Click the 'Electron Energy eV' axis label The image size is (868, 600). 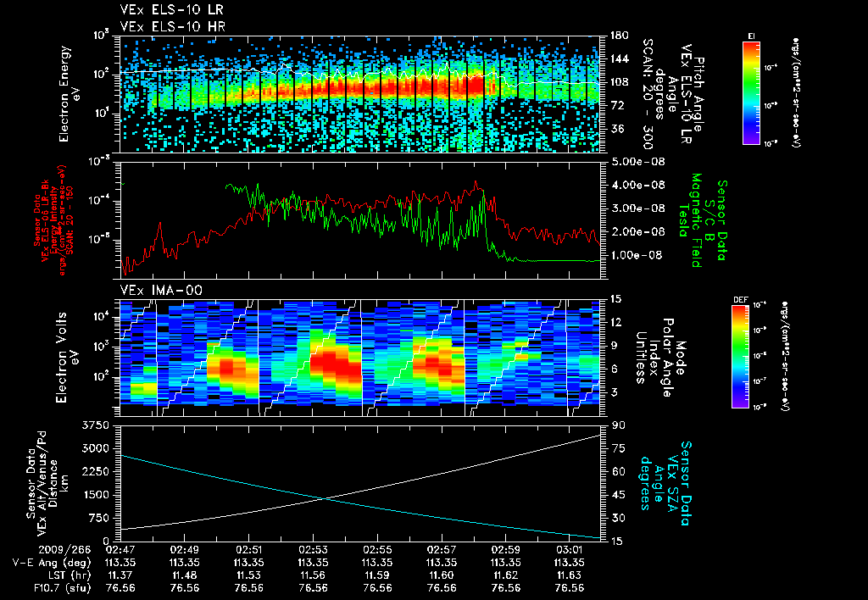(x=70, y=94)
